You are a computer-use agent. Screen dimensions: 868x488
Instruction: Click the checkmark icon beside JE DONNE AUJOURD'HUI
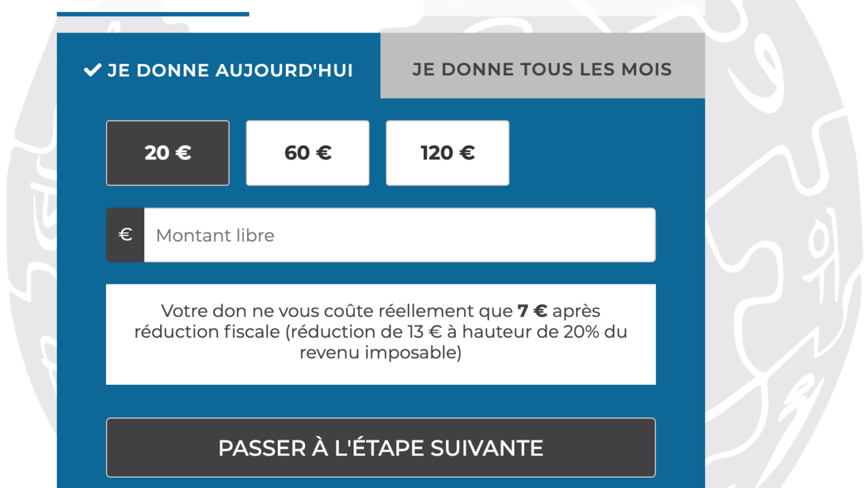tap(93, 70)
